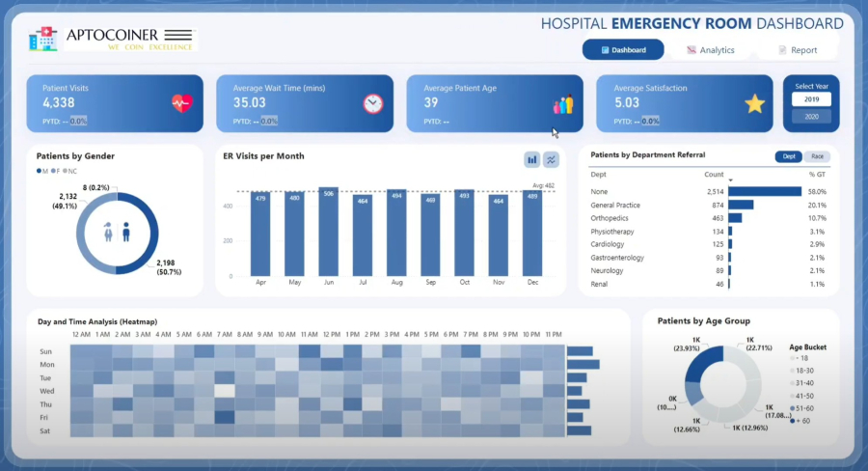This screenshot has height=471, width=868.
Task: Switch ER Visits chart to line view icon
Action: 551,160
